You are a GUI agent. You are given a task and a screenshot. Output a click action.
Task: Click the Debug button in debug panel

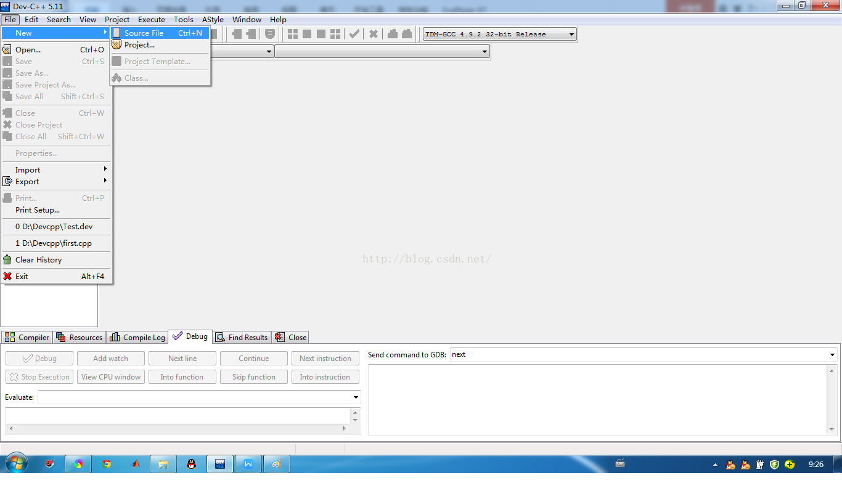(x=39, y=359)
